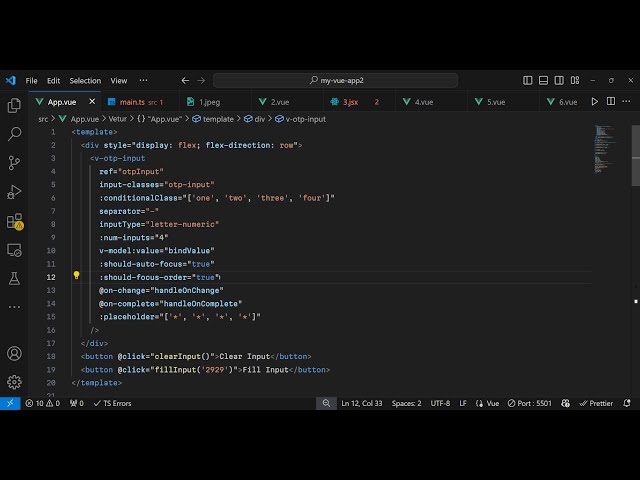Open the Remote Explorer view

[x=14, y=250]
